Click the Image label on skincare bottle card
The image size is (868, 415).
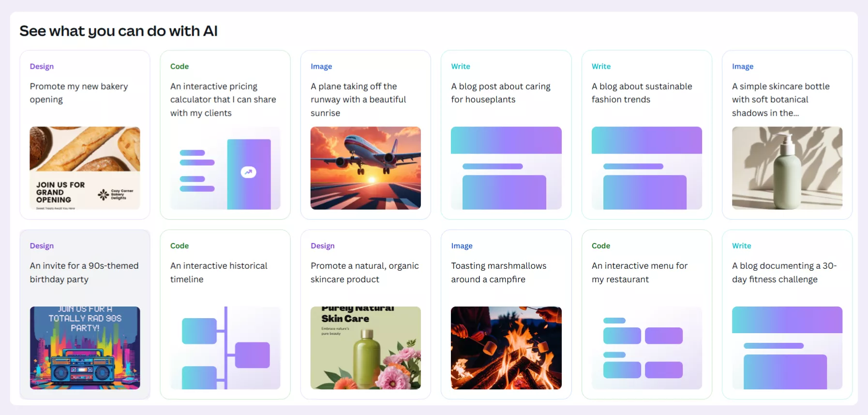tap(743, 66)
